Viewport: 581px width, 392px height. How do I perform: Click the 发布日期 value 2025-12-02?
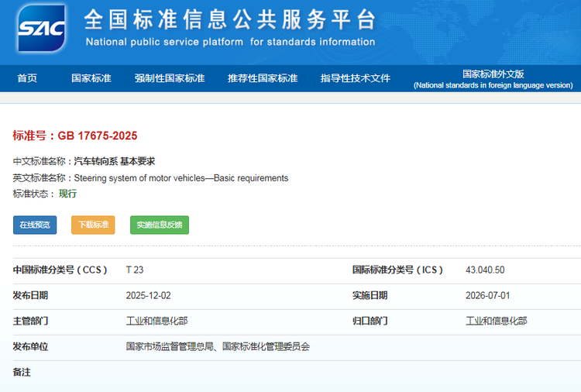tap(148, 295)
